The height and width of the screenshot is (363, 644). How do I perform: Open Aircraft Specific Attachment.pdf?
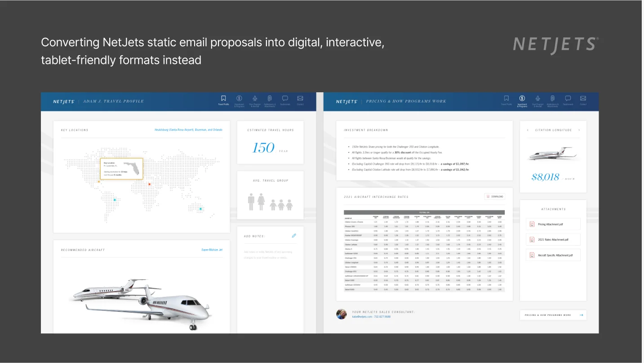coord(553,255)
